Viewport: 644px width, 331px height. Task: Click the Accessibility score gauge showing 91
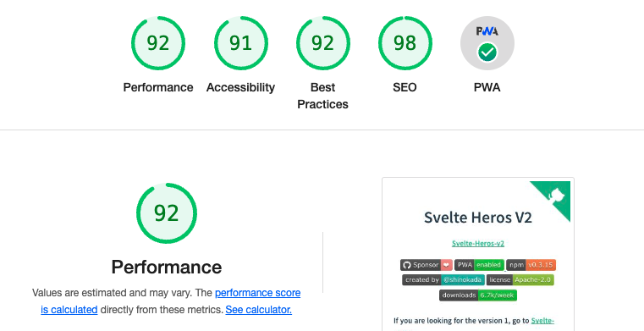240,43
